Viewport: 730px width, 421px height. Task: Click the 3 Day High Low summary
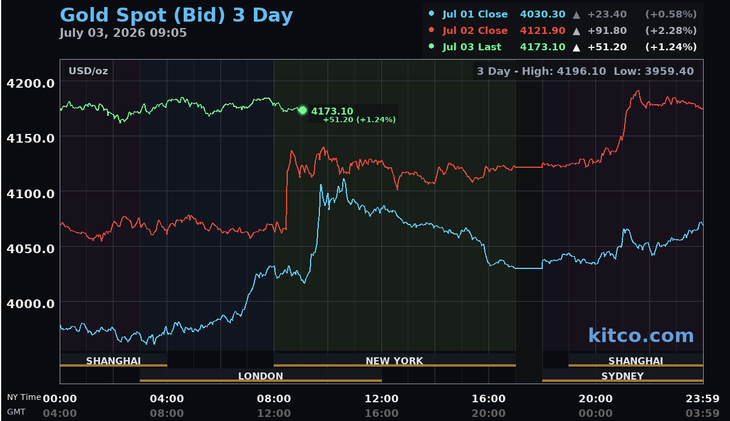585,71
